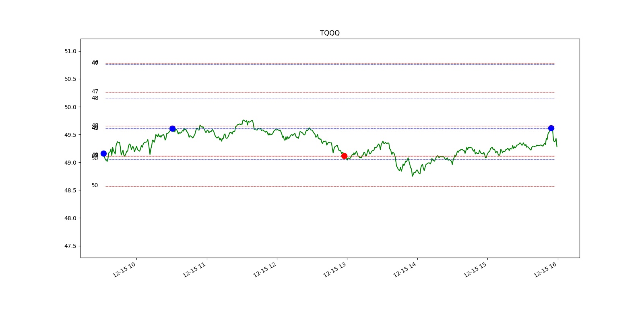The height and width of the screenshot is (322, 644).
Task: Click the 51.0 y-axis tick label
Action: [70, 51]
